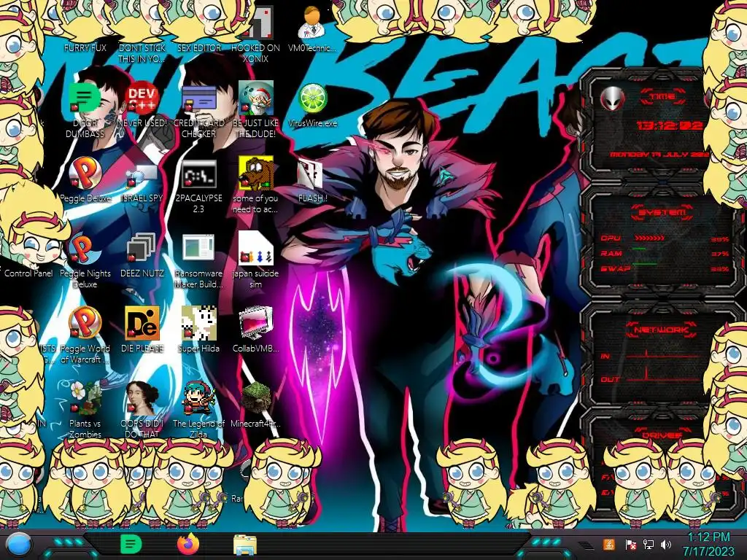Viewport: 747px width, 560px height.
Task: Open the volume speaker tray icon
Action: [665, 545]
